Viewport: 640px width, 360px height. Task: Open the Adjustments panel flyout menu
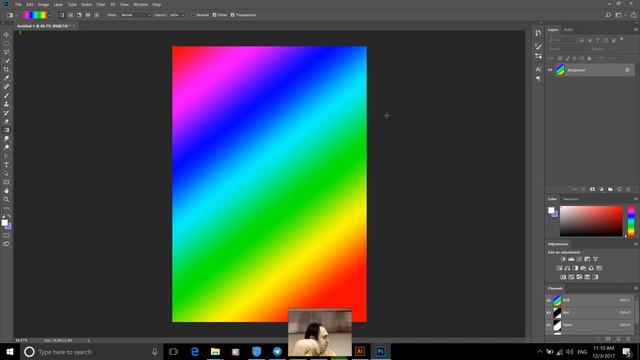coord(636,244)
